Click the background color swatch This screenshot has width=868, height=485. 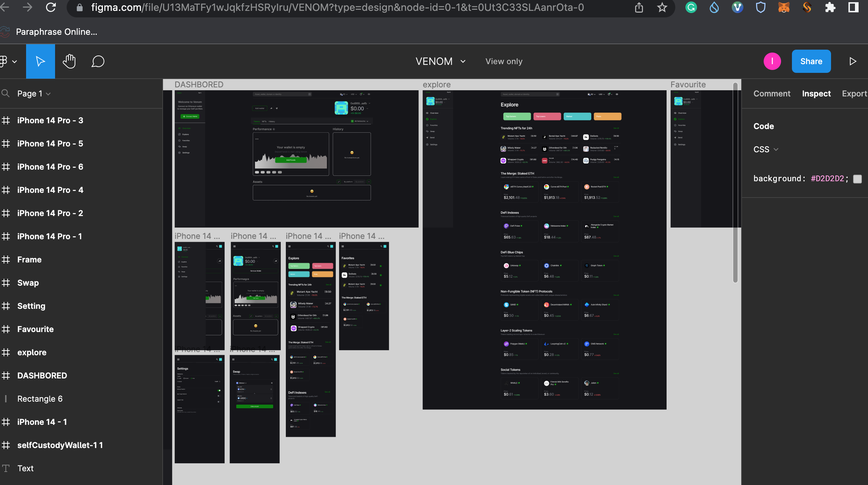(x=857, y=179)
